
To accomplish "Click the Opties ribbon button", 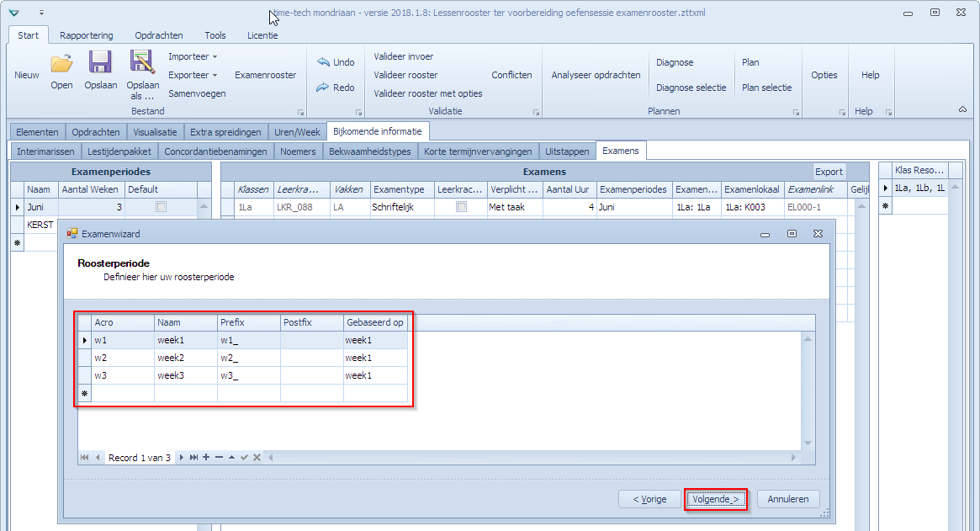I will click(x=824, y=75).
